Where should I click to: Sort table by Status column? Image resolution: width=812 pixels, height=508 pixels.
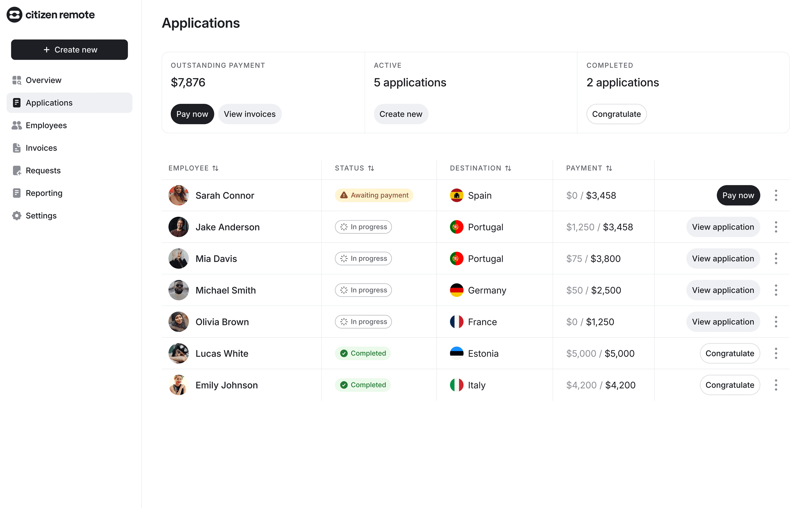(371, 168)
